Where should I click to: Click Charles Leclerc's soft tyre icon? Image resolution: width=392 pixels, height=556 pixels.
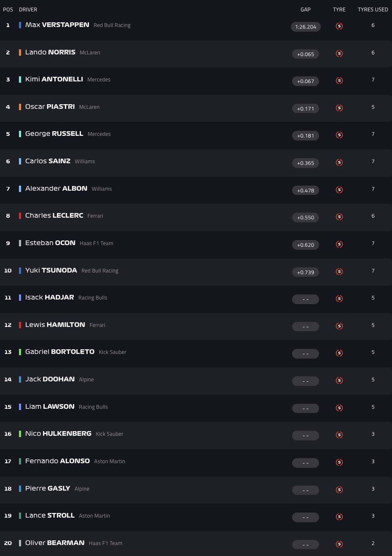pyautogui.click(x=339, y=217)
